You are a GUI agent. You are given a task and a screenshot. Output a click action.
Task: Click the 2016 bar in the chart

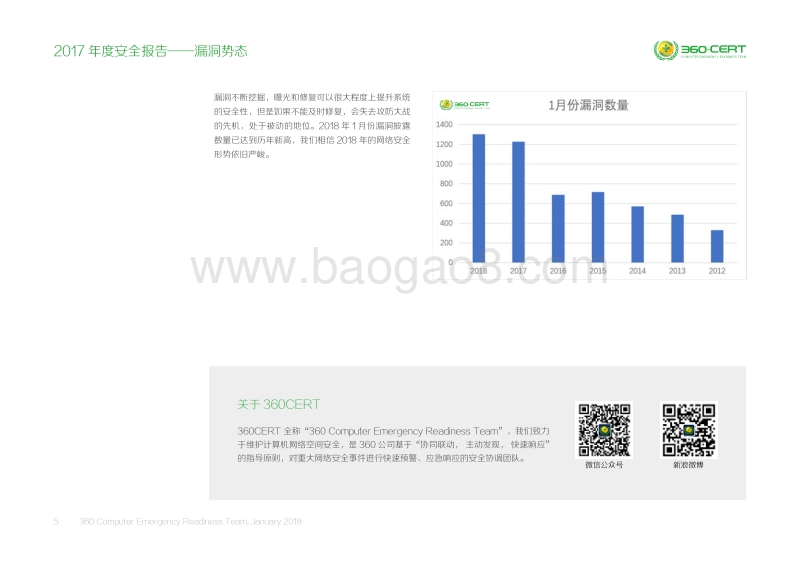tap(558, 229)
